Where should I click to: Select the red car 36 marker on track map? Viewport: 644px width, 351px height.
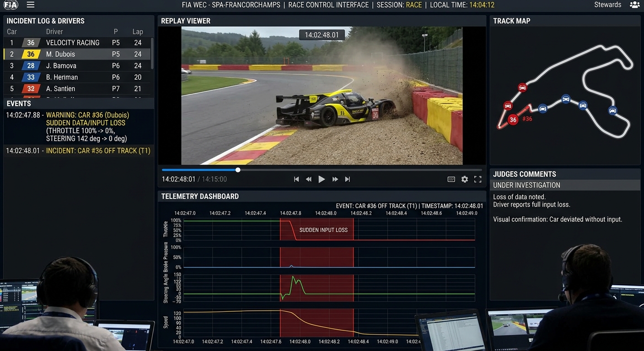click(513, 120)
